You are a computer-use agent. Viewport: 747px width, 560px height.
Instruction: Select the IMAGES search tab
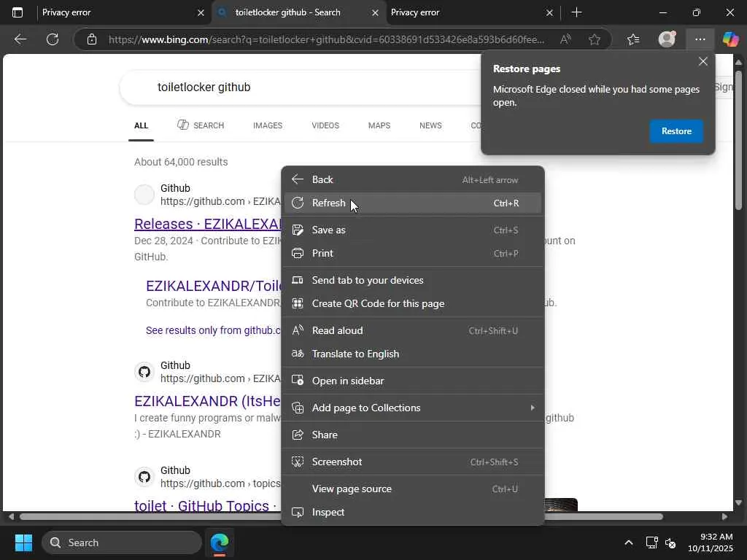click(x=268, y=125)
